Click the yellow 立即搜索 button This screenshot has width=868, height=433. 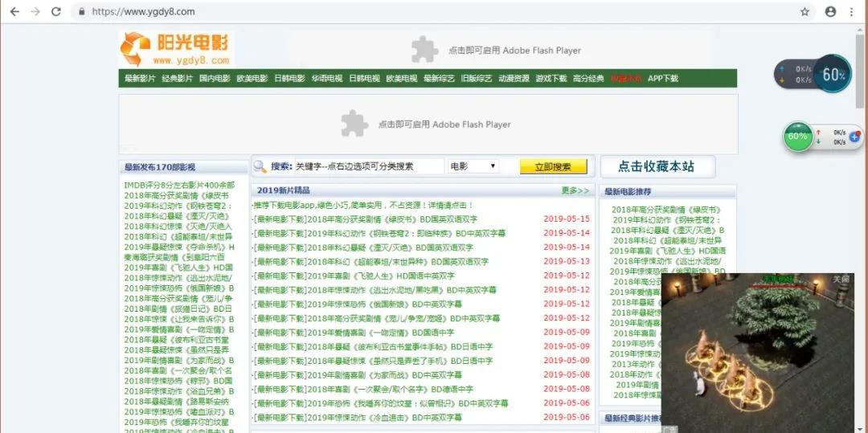pos(553,167)
